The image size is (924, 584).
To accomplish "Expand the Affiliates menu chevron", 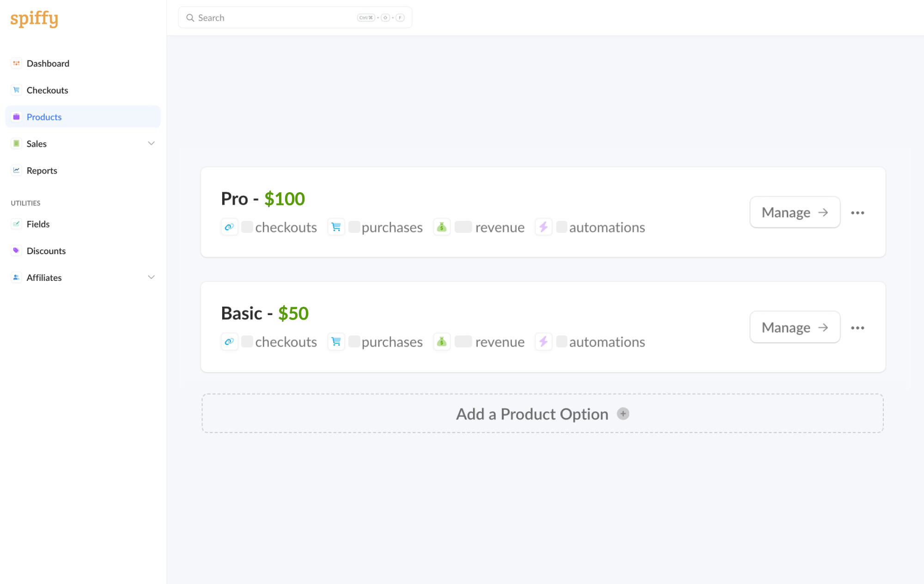I will [x=151, y=277].
